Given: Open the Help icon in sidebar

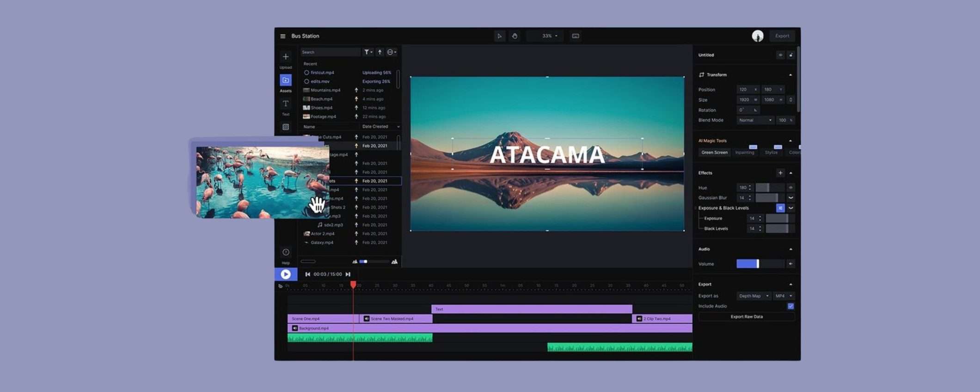Looking at the screenshot, I should [286, 252].
